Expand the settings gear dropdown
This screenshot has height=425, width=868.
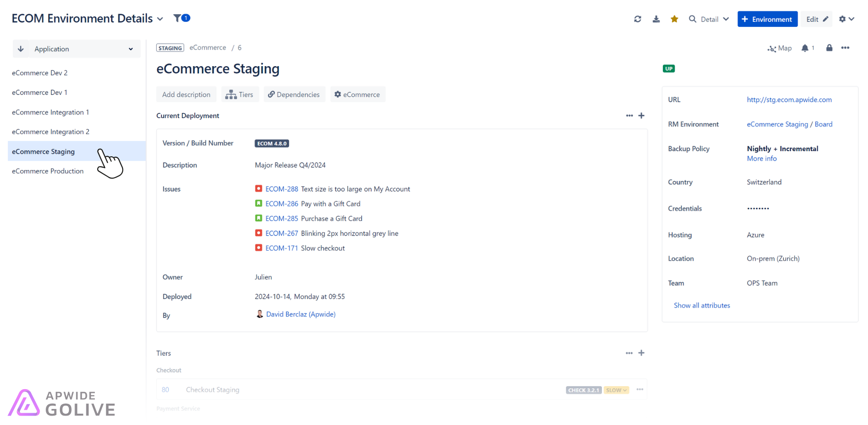click(x=846, y=19)
